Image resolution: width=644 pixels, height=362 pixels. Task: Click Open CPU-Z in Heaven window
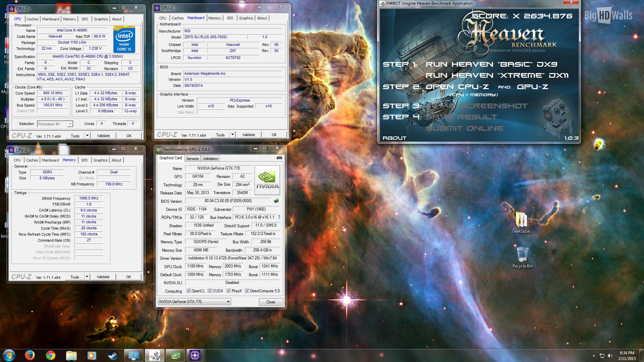pyautogui.click(x=457, y=87)
